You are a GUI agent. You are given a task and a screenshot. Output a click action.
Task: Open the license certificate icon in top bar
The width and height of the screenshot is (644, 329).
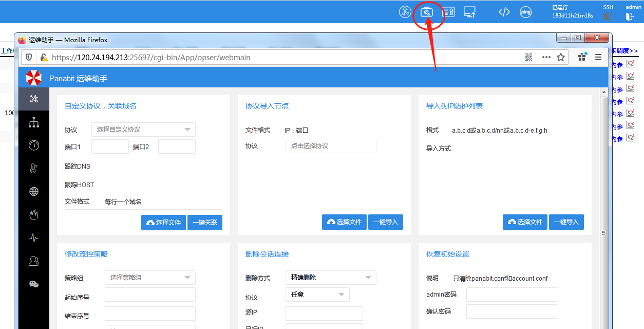pyautogui.click(x=448, y=12)
